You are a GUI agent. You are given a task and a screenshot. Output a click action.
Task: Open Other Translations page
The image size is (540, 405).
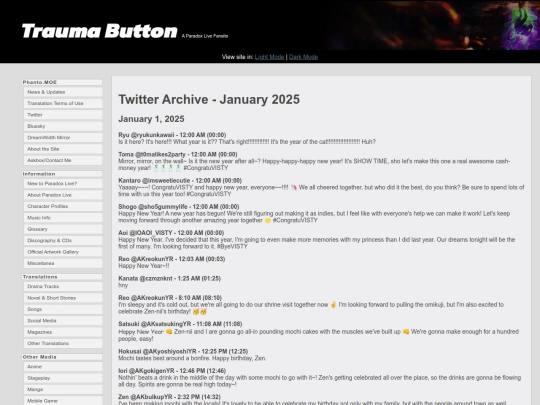(63, 343)
